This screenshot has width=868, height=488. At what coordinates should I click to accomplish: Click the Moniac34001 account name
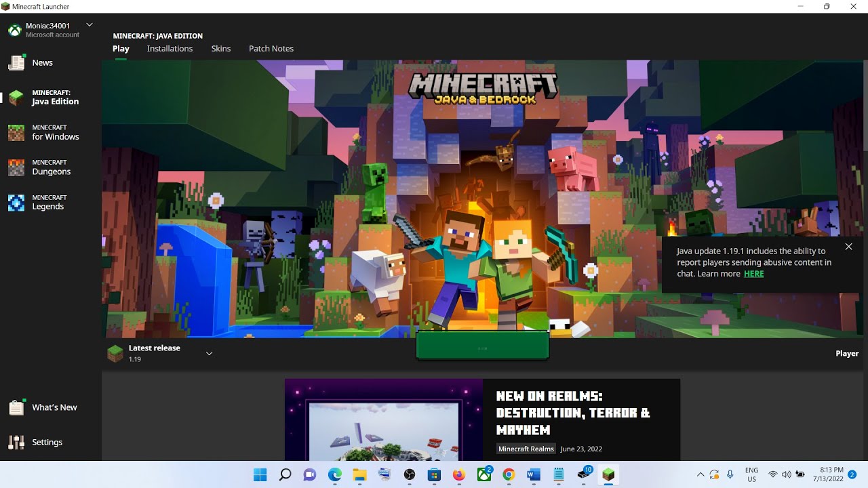47,26
